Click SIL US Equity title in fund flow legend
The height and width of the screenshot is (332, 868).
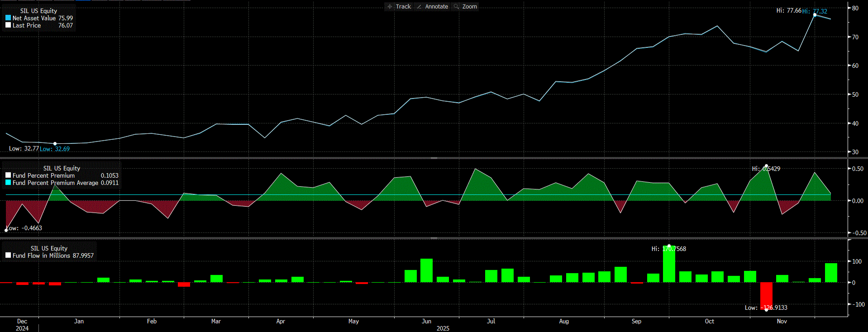click(x=49, y=248)
